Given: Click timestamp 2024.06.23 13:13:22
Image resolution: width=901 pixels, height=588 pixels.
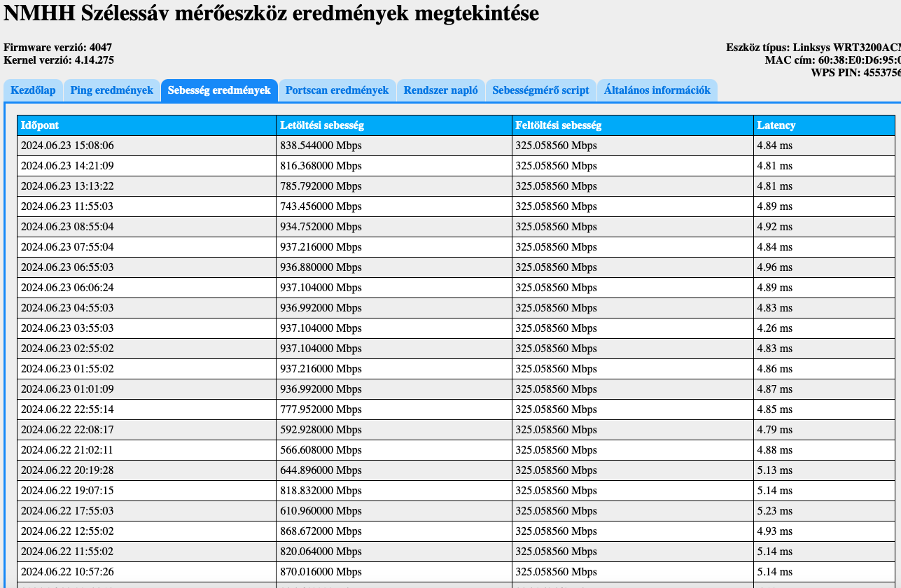Looking at the screenshot, I should (x=67, y=186).
